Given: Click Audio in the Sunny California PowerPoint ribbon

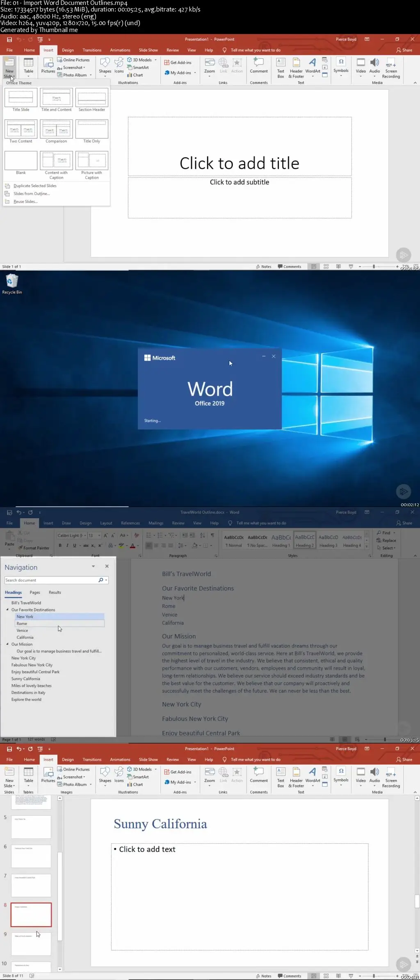Looking at the screenshot, I should (x=374, y=776).
